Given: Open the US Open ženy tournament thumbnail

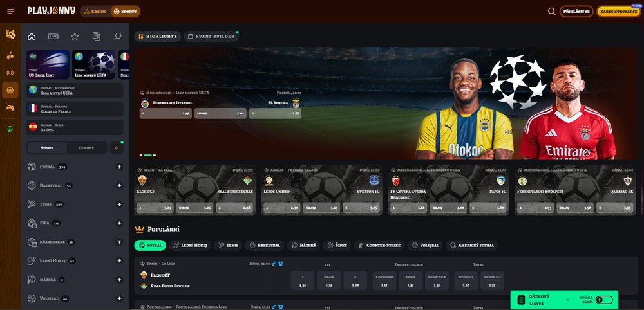Looking at the screenshot, I should tap(48, 65).
